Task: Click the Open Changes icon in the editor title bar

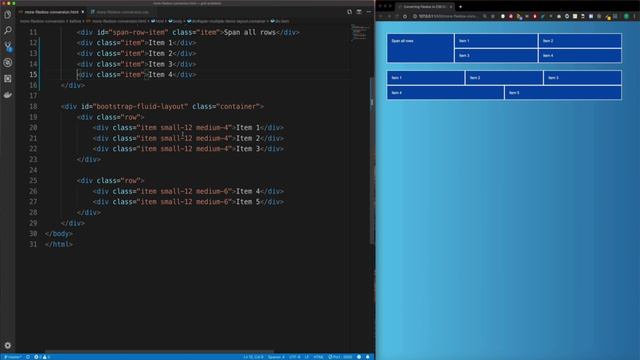Action: 349,12
